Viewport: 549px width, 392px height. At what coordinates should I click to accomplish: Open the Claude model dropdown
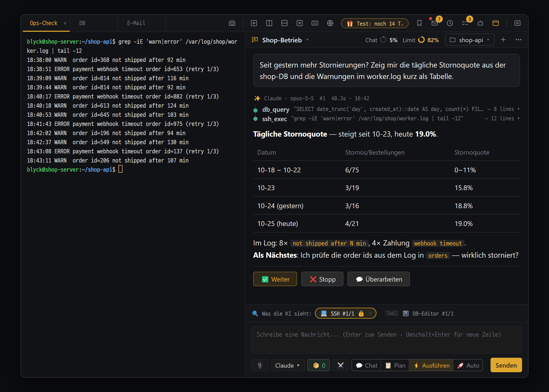[288, 365]
